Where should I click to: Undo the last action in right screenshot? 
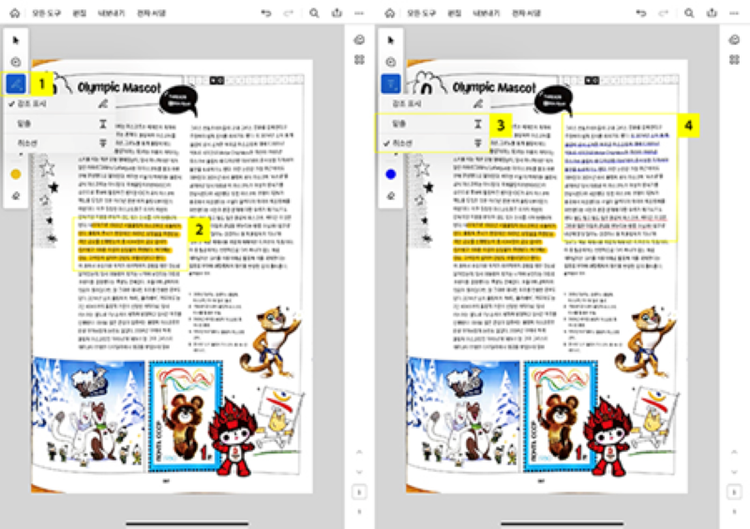[641, 13]
